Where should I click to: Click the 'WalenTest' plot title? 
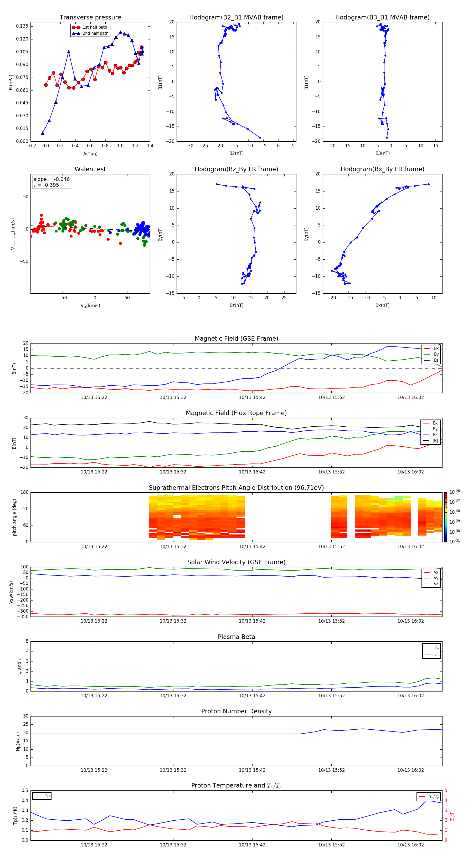[x=90, y=169]
